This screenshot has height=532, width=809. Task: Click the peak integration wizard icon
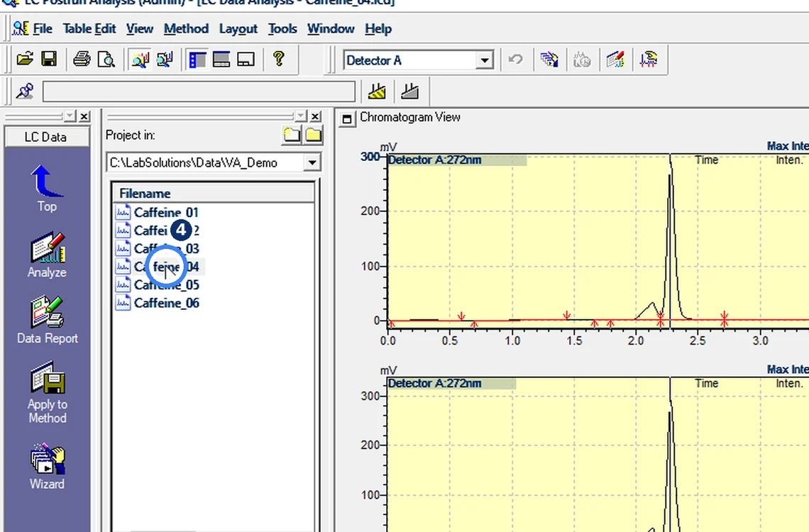649,60
